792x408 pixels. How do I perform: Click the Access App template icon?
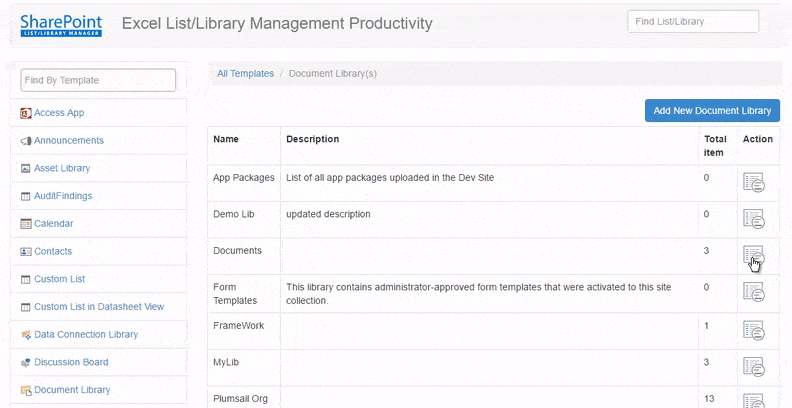click(26, 113)
